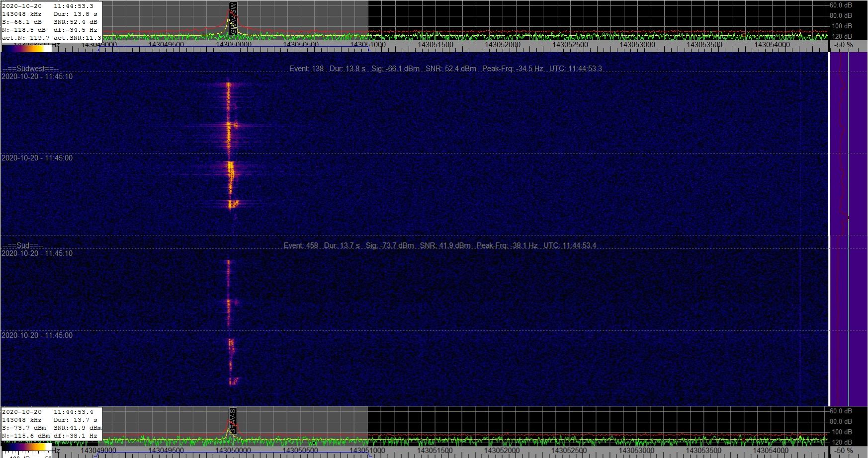Click 11:45:10 timestamp in Süd waterfall
Screen dimensions: 868x458
(37, 253)
